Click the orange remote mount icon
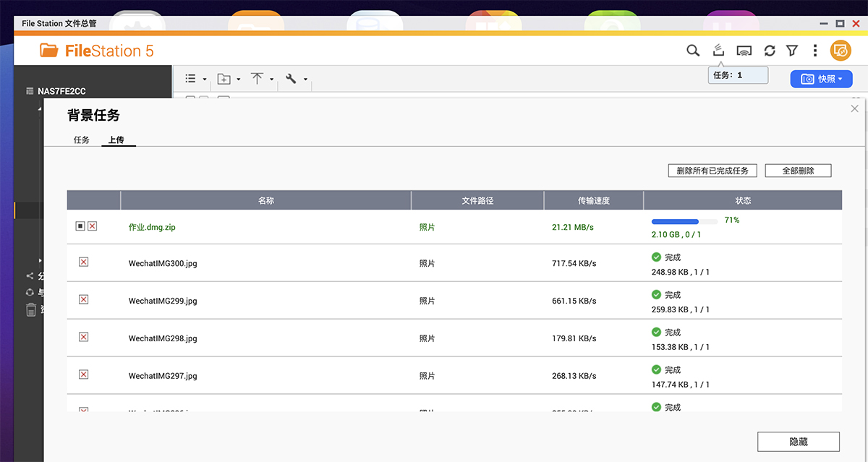This screenshot has height=462, width=868. click(x=841, y=51)
